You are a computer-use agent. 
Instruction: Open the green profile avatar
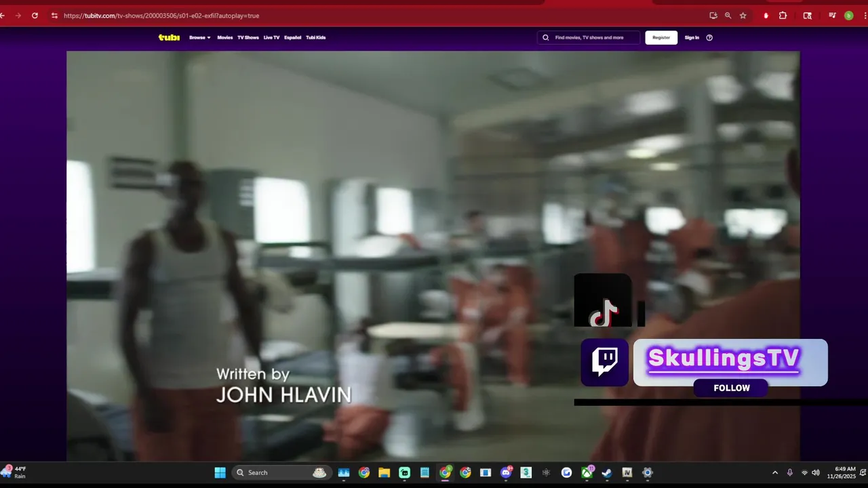click(848, 16)
